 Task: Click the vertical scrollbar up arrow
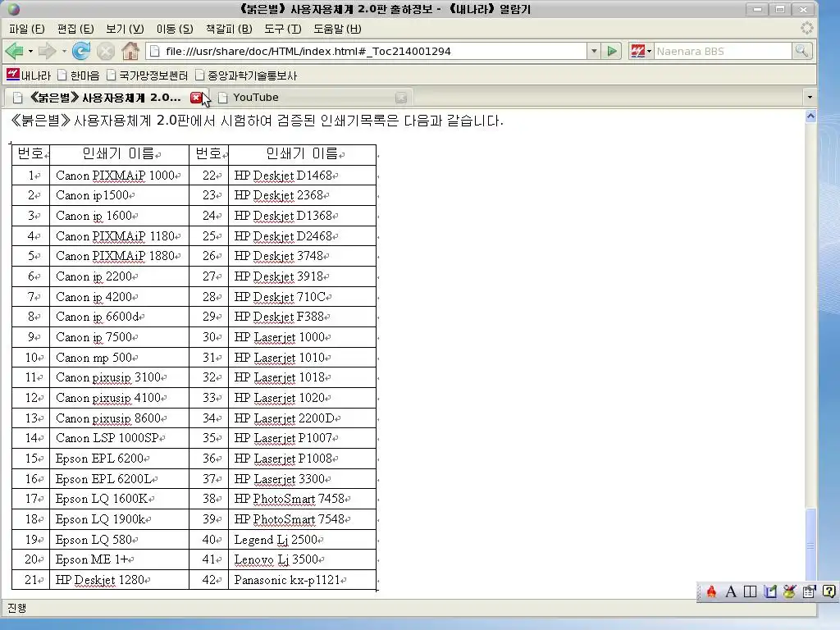[x=810, y=116]
